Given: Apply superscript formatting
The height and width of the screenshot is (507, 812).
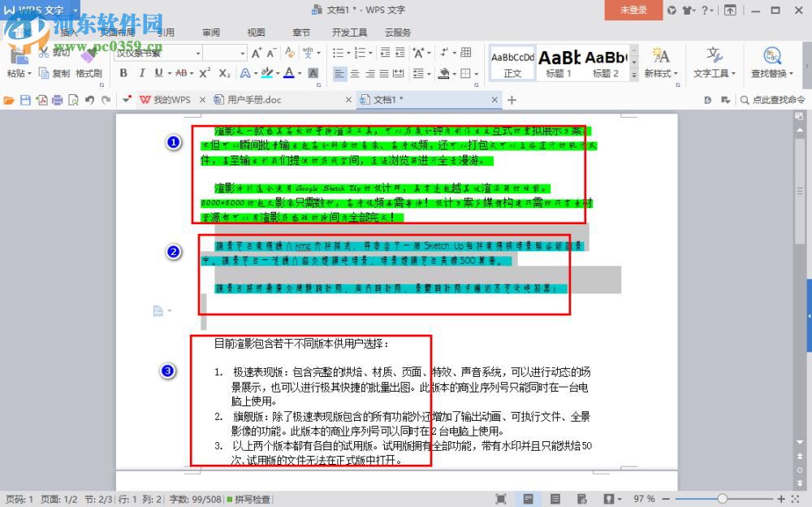Looking at the screenshot, I should pyautogui.click(x=205, y=73).
